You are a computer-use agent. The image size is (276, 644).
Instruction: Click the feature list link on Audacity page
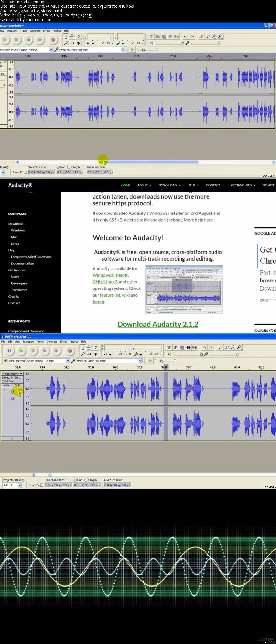[x=110, y=295]
